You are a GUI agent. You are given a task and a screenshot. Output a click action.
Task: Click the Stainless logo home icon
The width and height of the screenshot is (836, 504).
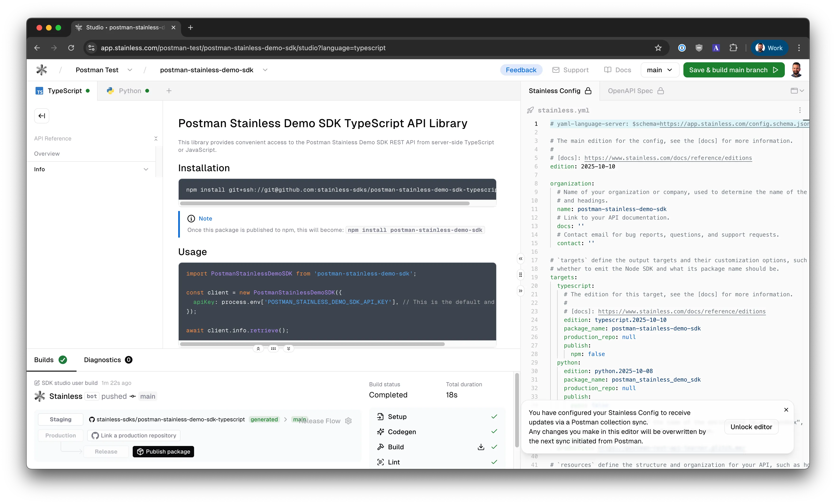42,70
